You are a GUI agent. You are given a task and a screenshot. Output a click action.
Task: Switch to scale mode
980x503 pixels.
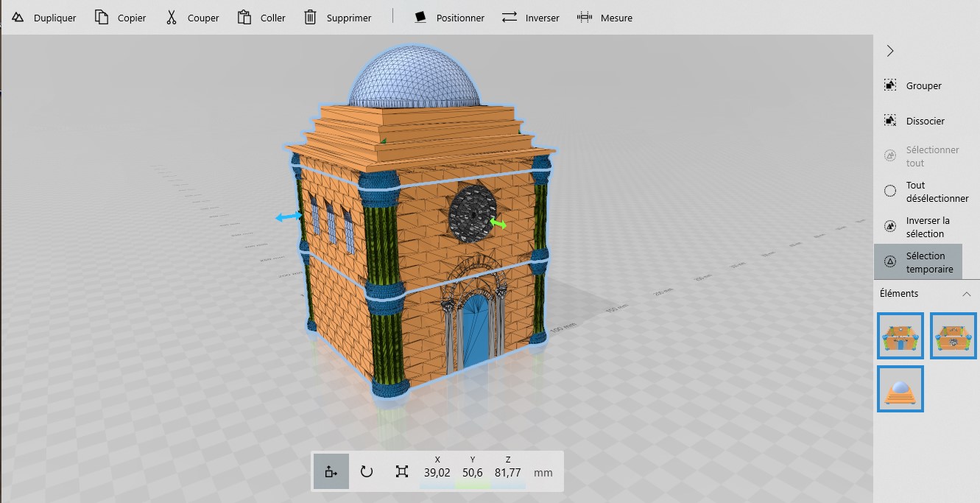[401, 472]
